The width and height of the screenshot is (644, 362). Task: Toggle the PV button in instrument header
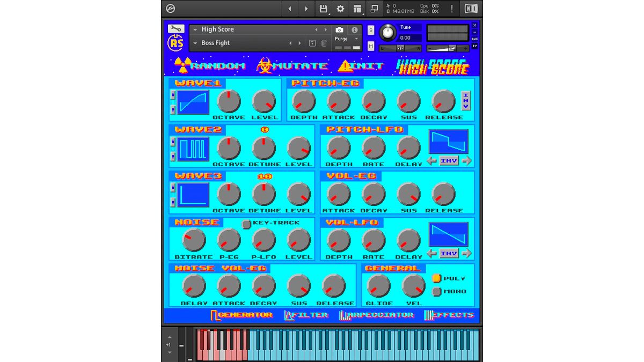click(474, 46)
